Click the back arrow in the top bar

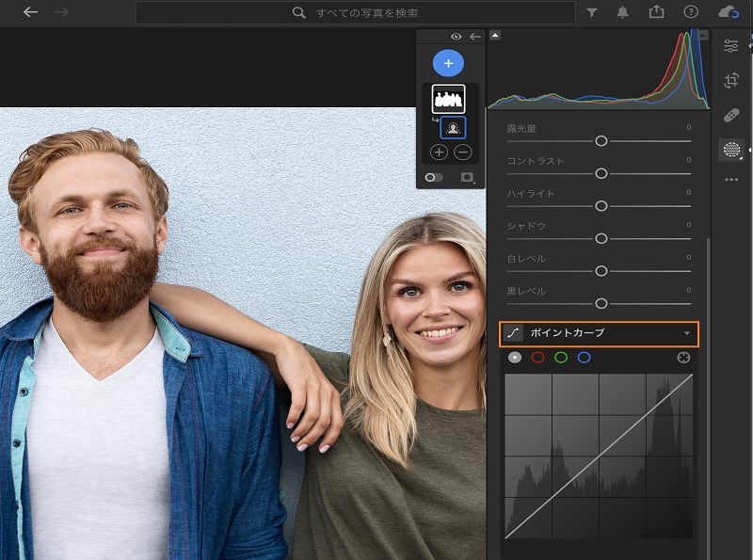[30, 12]
